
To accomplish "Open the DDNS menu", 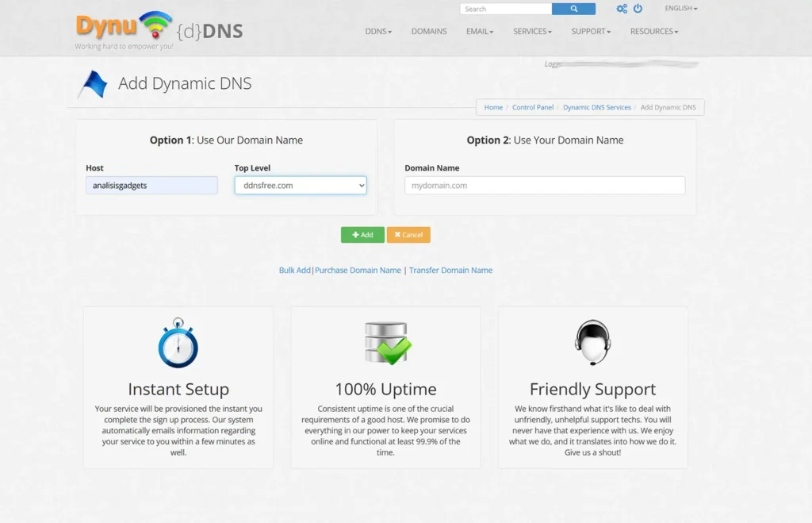I will [x=378, y=31].
